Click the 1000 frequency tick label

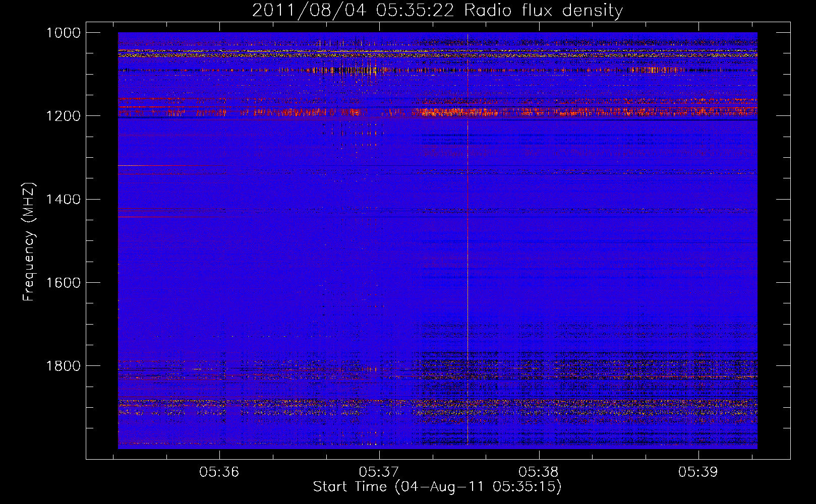click(x=63, y=33)
